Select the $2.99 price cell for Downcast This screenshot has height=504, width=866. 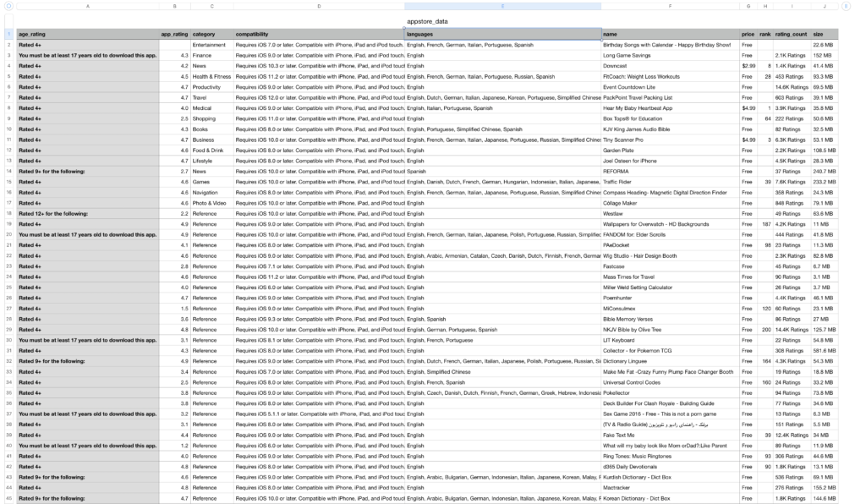pyautogui.click(x=748, y=65)
